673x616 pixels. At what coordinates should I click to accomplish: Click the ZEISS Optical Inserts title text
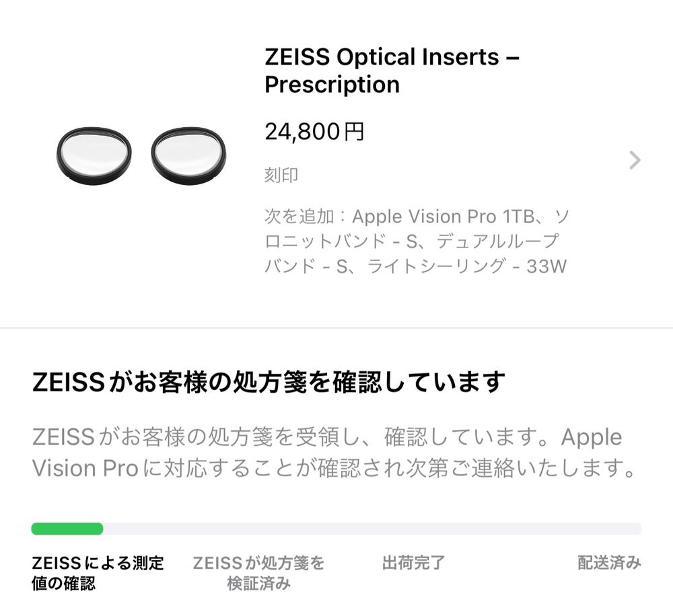pyautogui.click(x=394, y=57)
